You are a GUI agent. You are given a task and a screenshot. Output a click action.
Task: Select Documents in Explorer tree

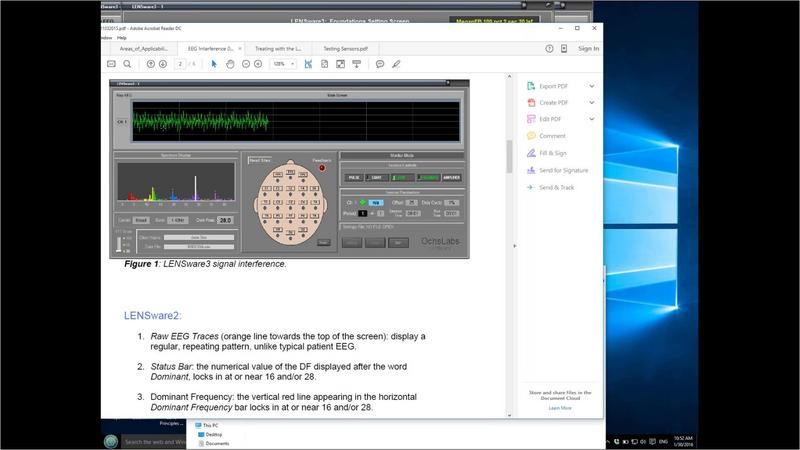pyautogui.click(x=214, y=443)
